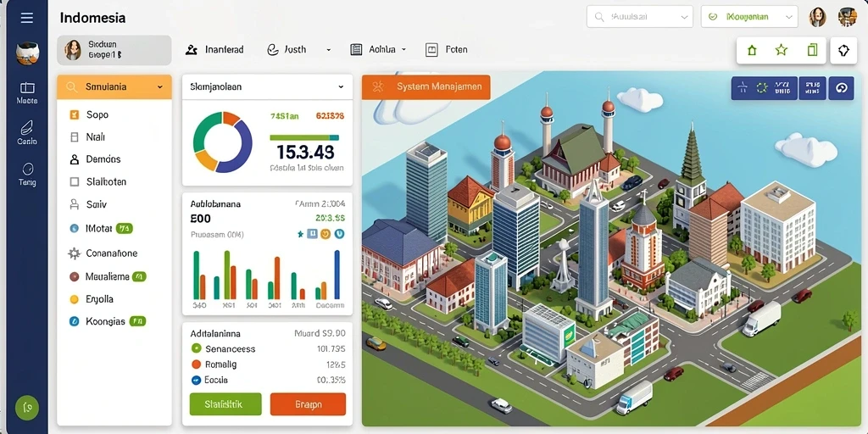Click the orange Grapn button
The height and width of the screenshot is (434, 868).
[x=308, y=404]
